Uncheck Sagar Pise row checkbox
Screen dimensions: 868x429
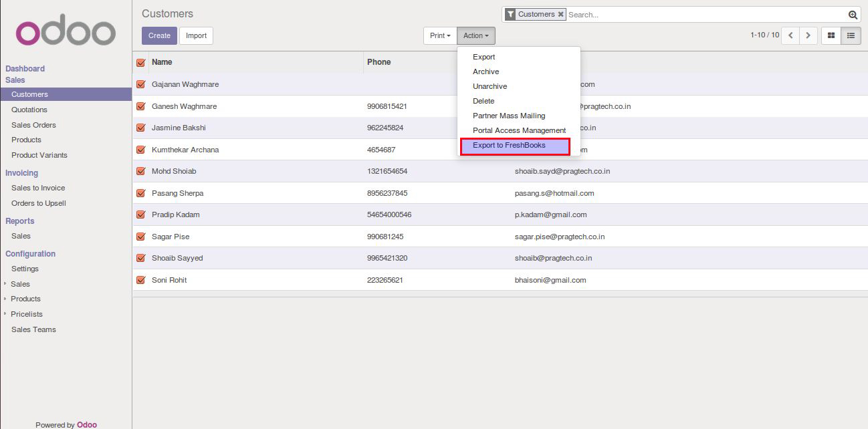pos(140,237)
